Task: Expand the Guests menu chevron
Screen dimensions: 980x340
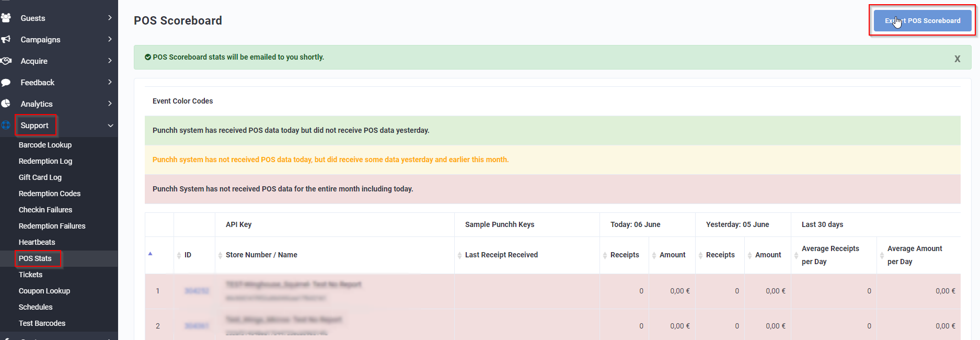Action: pos(110,18)
